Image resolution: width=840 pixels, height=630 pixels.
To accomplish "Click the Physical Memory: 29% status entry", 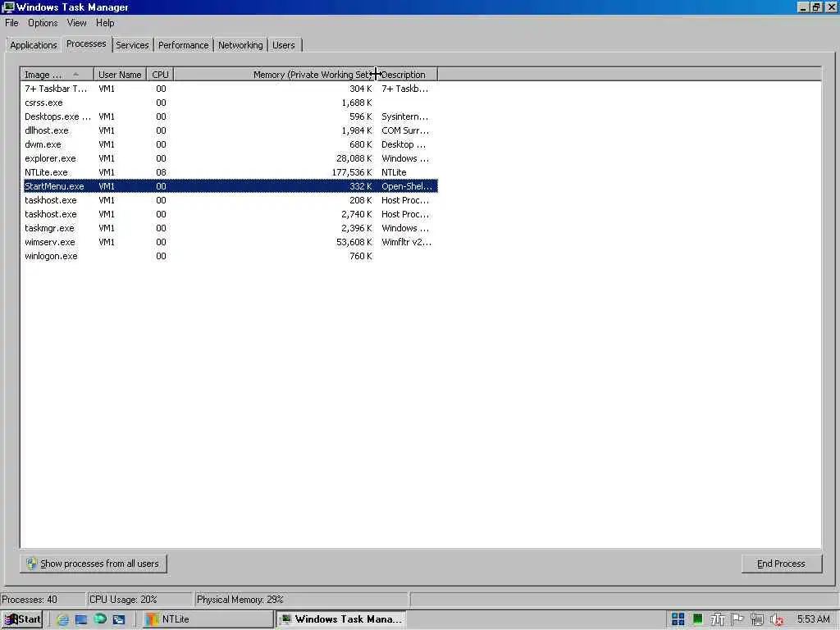I will point(302,600).
